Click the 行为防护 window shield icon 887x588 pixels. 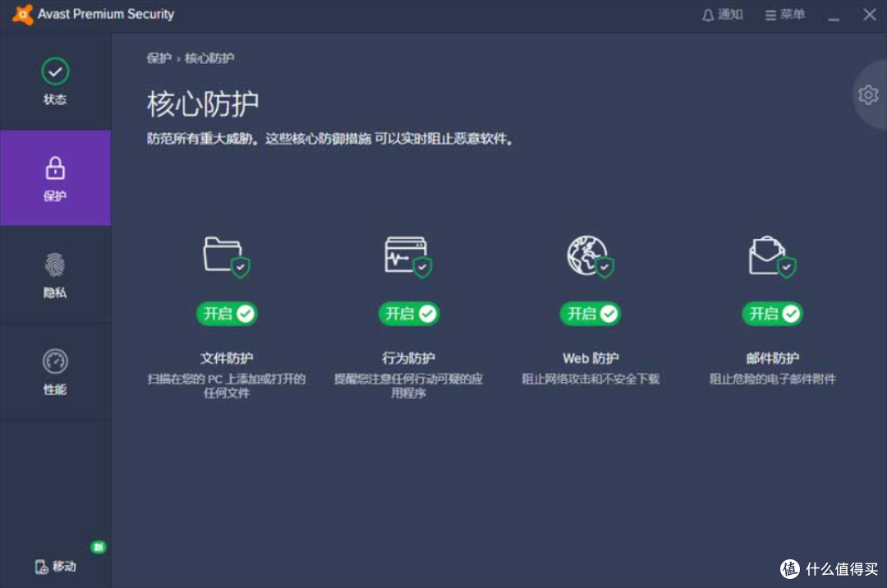click(408, 257)
